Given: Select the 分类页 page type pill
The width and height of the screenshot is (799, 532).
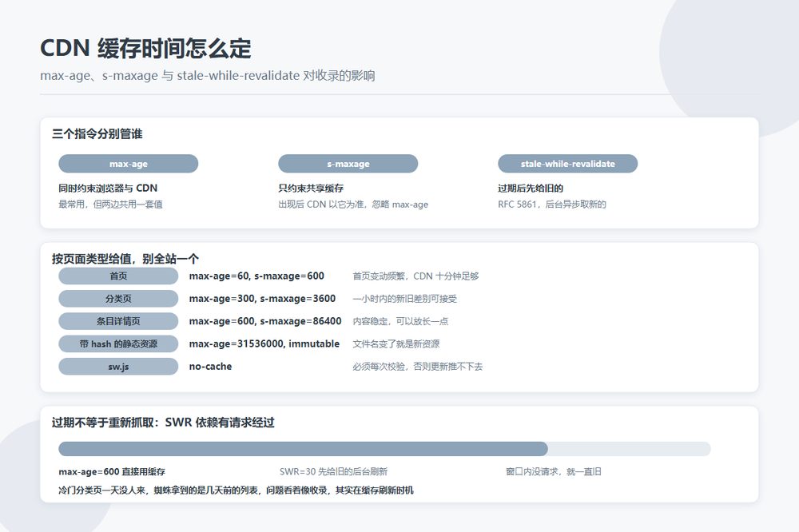Looking at the screenshot, I should tap(118, 299).
